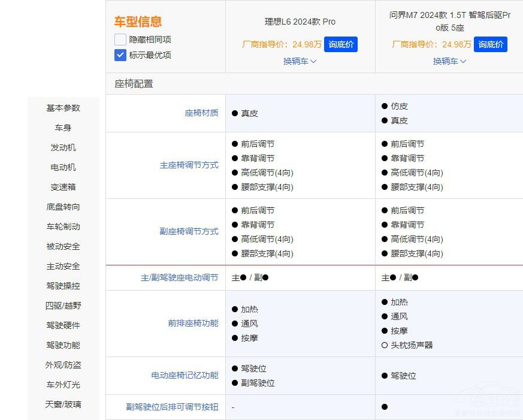Click 询底价 button for 问界M7
Image resolution: width=523 pixels, height=420 pixels.
pyautogui.click(x=491, y=44)
